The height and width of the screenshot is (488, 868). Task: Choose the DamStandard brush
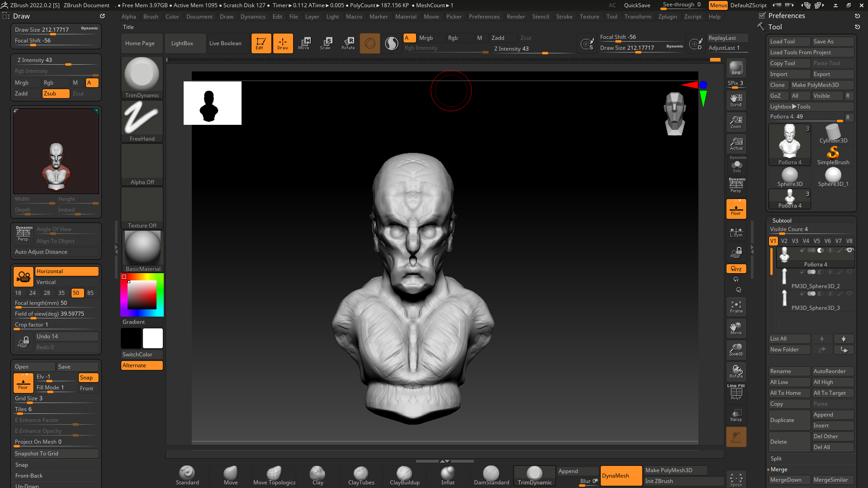coord(491,476)
